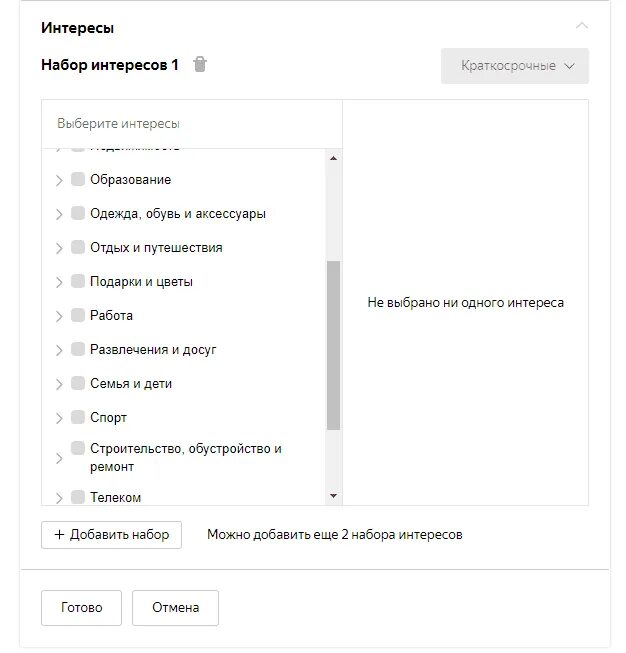Expand Строительство, обустройство и ремонт category

[x=59, y=458]
